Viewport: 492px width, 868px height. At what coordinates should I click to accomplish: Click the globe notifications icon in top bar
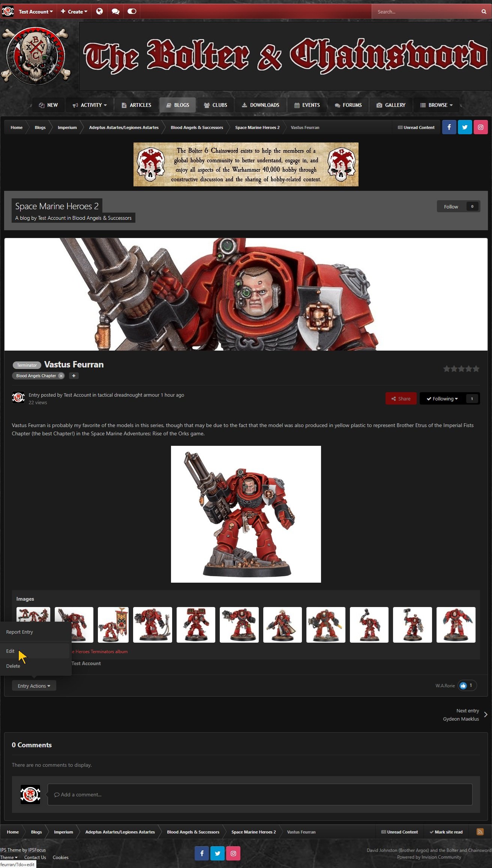[x=99, y=12]
